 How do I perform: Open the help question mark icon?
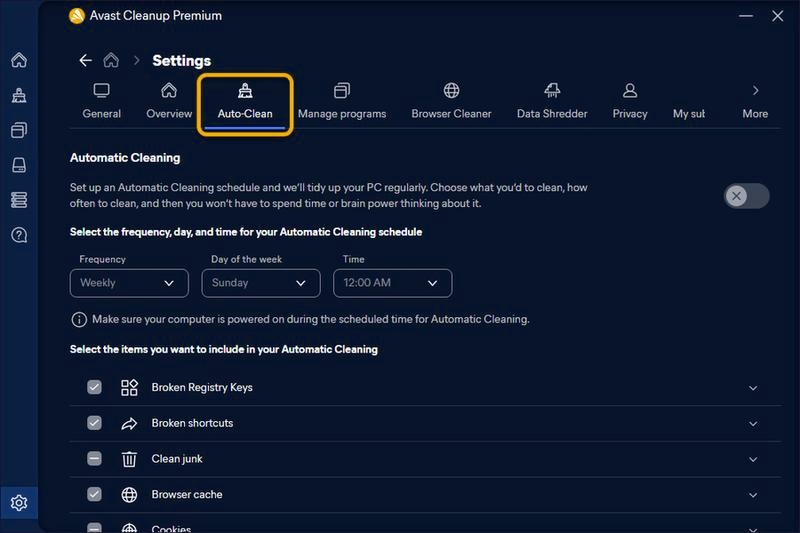click(x=19, y=235)
